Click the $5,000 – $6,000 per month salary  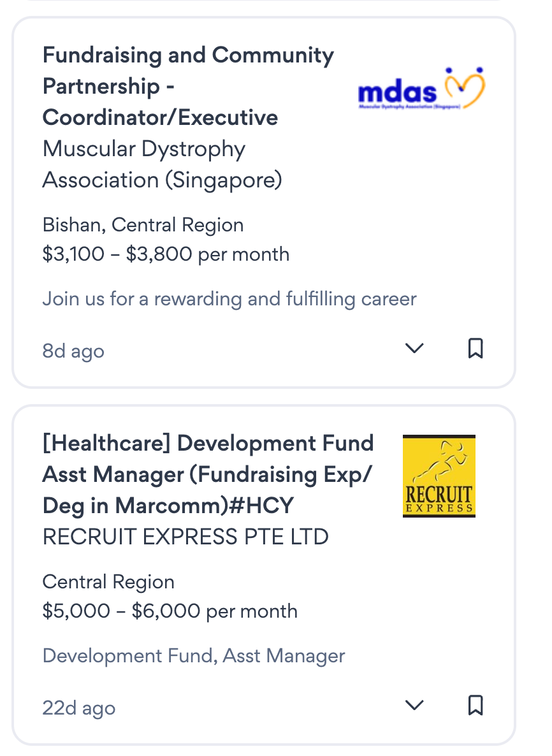point(170,611)
